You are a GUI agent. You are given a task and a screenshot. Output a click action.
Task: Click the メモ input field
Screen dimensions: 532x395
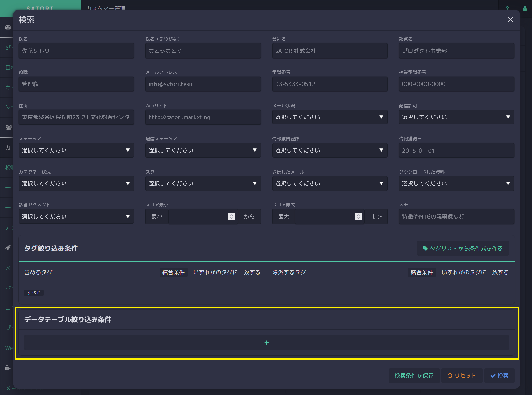(x=456, y=217)
